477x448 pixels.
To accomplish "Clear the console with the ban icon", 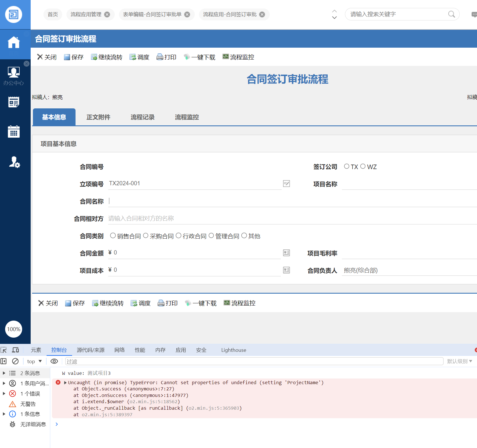I will [15, 361].
